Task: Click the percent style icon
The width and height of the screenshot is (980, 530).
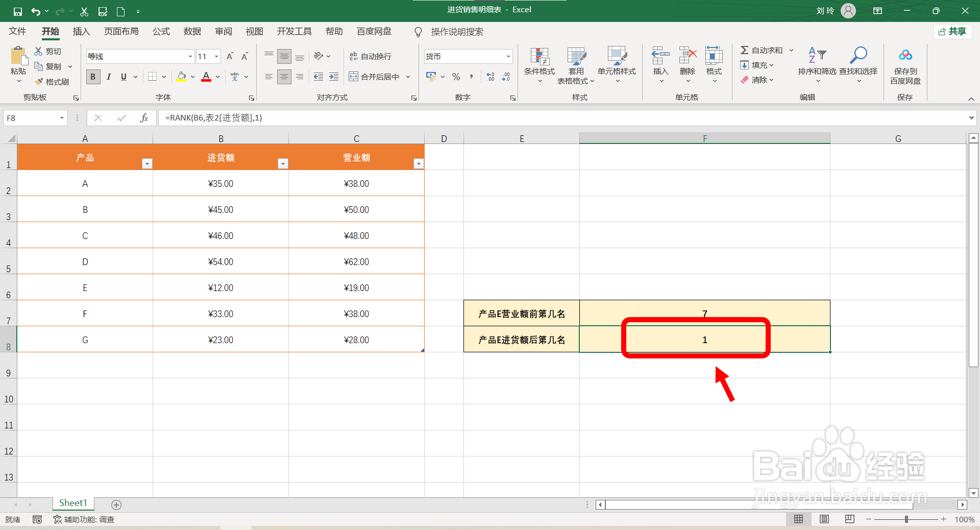Action: 456,77
